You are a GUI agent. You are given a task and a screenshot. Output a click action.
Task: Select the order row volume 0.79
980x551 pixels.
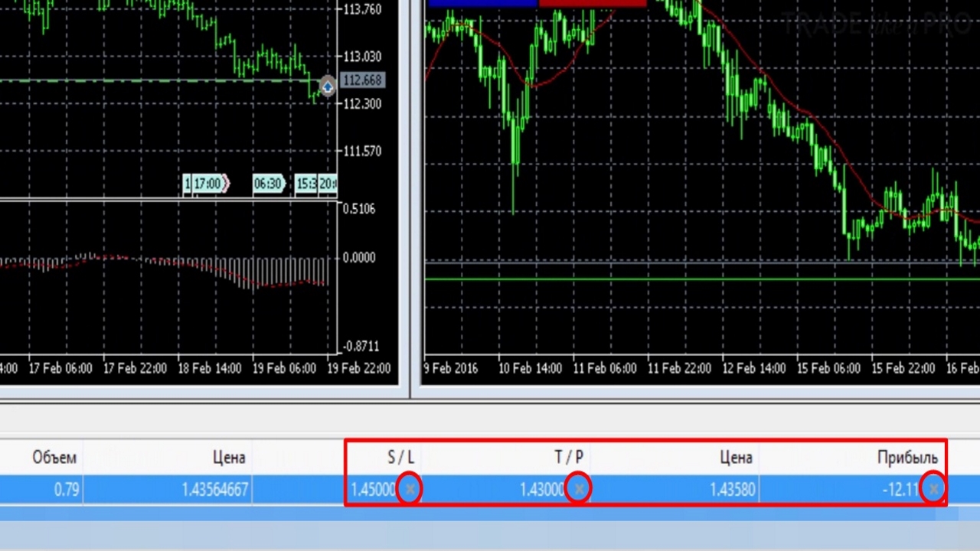click(x=67, y=490)
